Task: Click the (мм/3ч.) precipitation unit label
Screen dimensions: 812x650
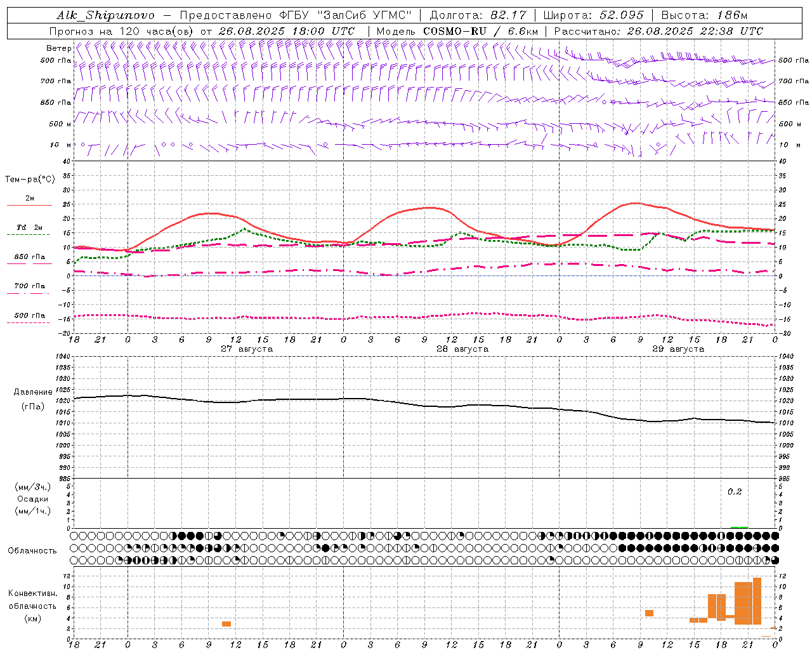Action: [33, 487]
